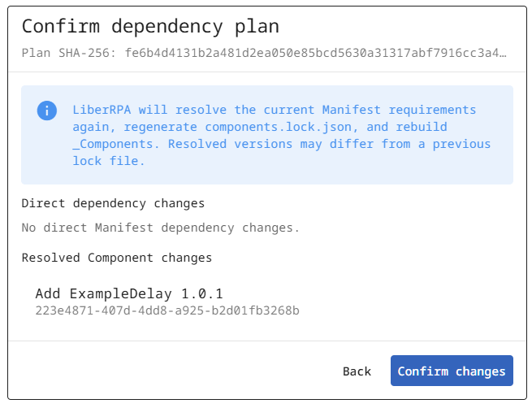Click the version number 1.0.1
Screen dimensions: 532x408
(202, 293)
